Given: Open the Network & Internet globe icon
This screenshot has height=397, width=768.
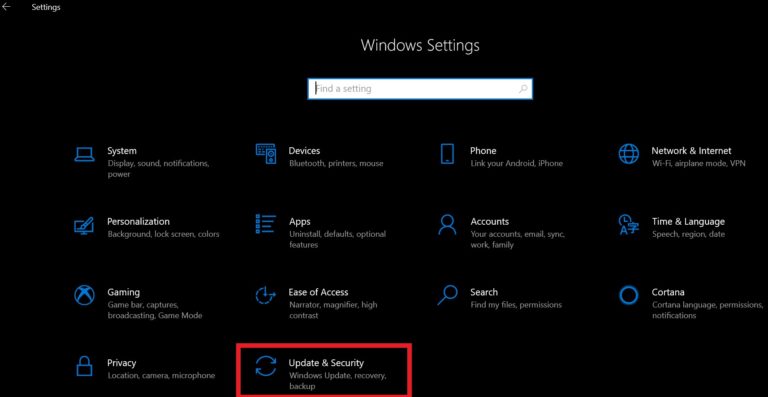Looking at the screenshot, I should 628,154.
